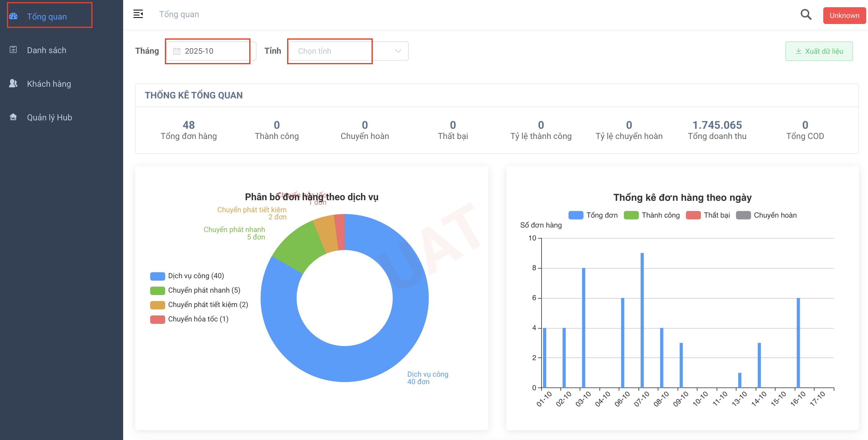Expand the Chọn tỉnh dropdown arrow
Viewport: 868px width, 440px height.
pos(398,51)
